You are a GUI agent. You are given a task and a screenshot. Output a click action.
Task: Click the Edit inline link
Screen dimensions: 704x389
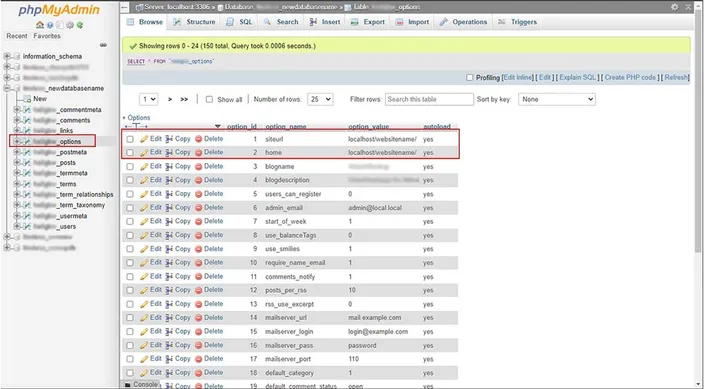click(518, 78)
